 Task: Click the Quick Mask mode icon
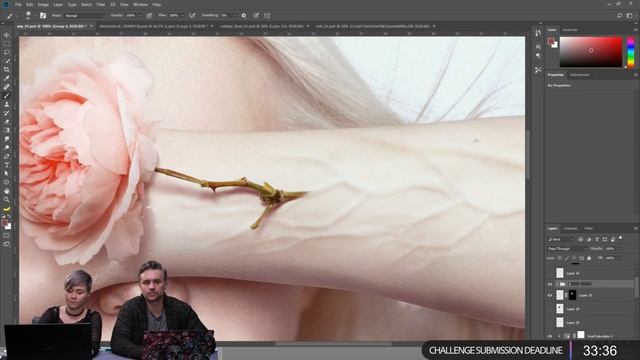point(7,236)
